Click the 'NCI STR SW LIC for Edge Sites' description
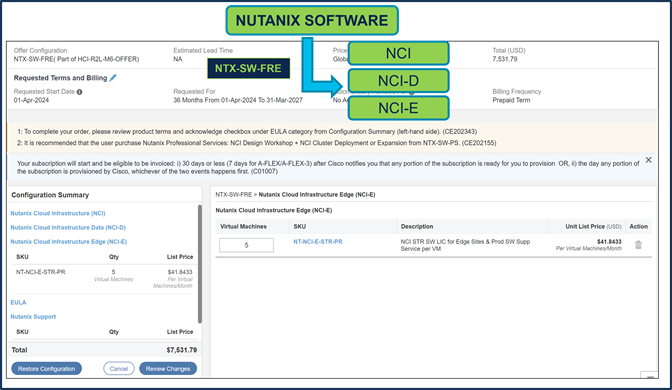This screenshot has width=672, height=390. click(465, 245)
